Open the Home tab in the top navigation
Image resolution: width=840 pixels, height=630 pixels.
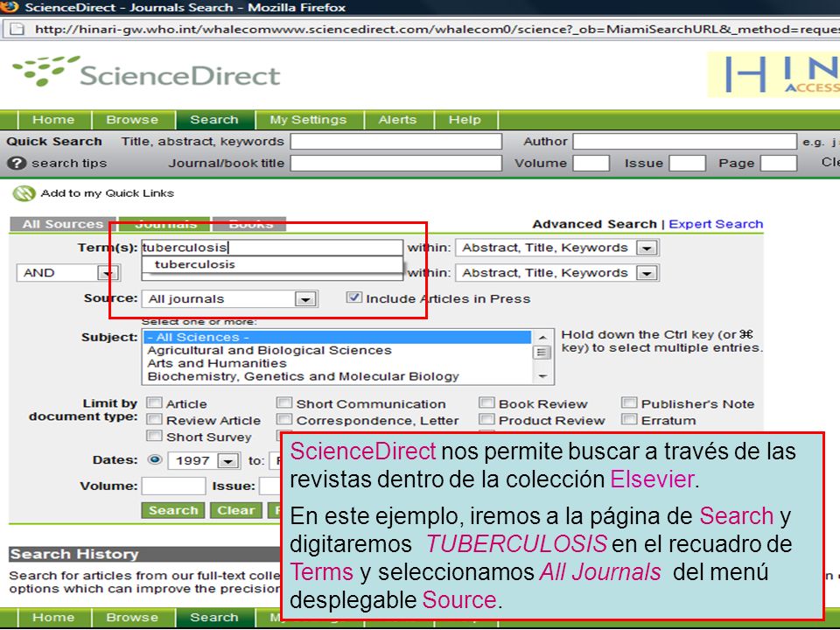[x=53, y=120]
